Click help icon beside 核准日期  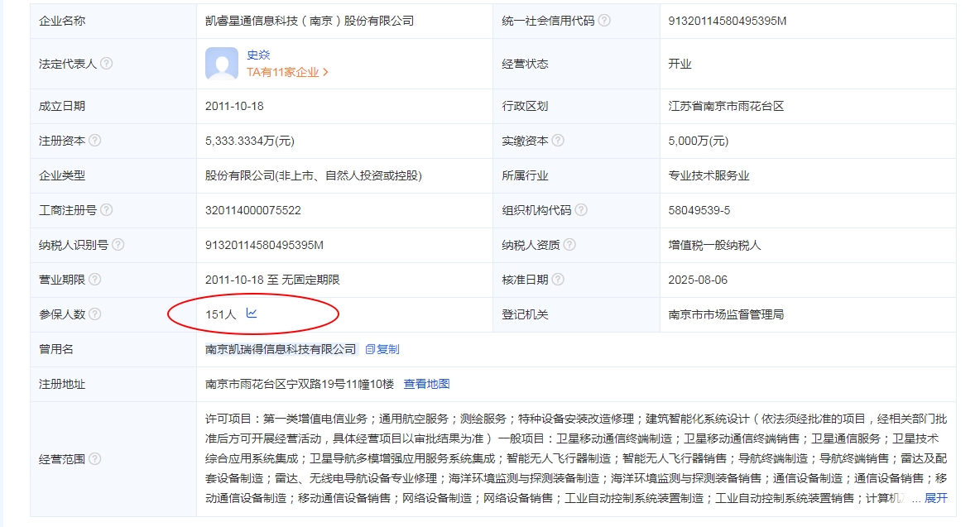pyautogui.click(x=558, y=279)
